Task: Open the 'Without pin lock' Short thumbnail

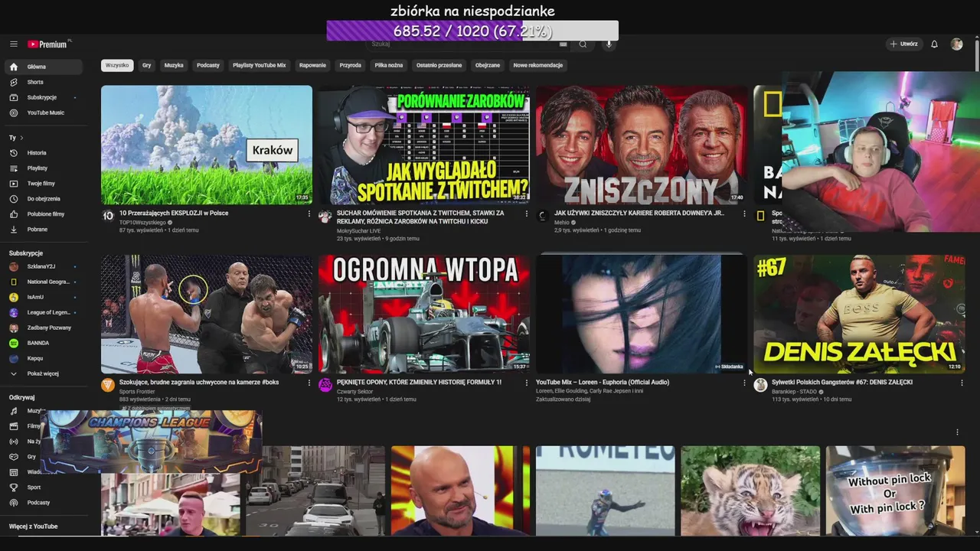Action: coord(896,491)
